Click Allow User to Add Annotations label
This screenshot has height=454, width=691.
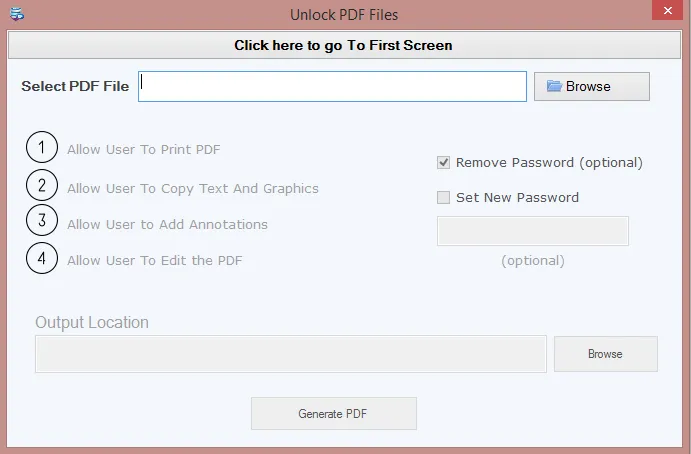coord(167,224)
